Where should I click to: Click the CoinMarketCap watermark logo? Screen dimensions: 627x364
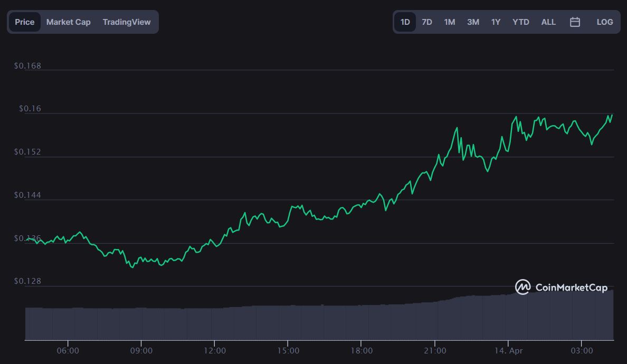coord(561,288)
